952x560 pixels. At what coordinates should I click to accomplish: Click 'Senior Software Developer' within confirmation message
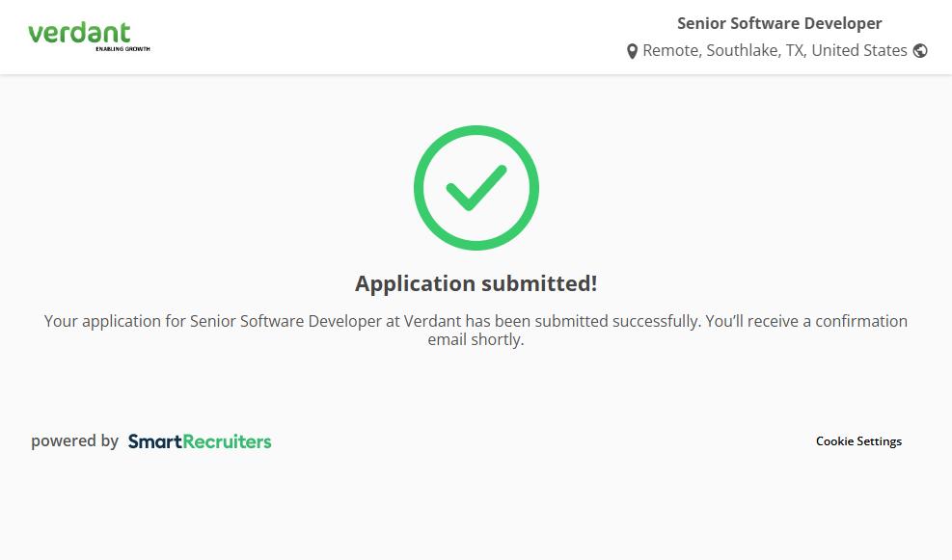coord(286,321)
